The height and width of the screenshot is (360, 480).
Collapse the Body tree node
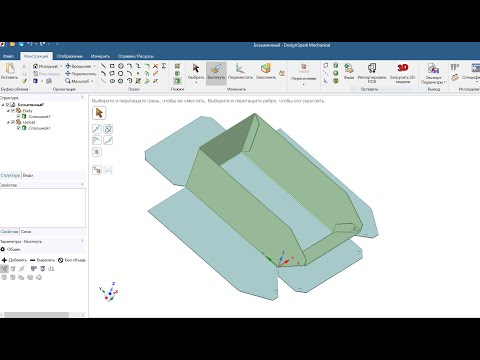point(8,111)
